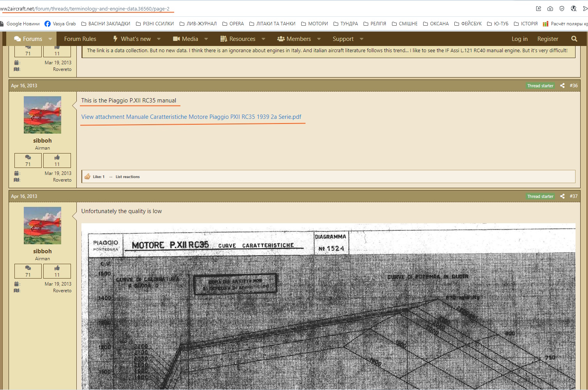Open the #36 post permalink

pos(574,86)
